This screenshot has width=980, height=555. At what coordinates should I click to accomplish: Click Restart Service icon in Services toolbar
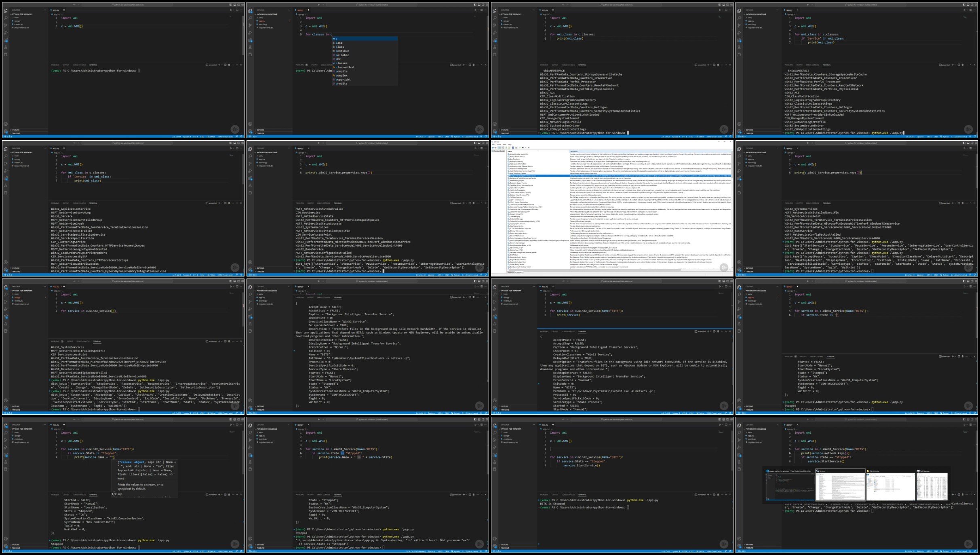coord(529,148)
